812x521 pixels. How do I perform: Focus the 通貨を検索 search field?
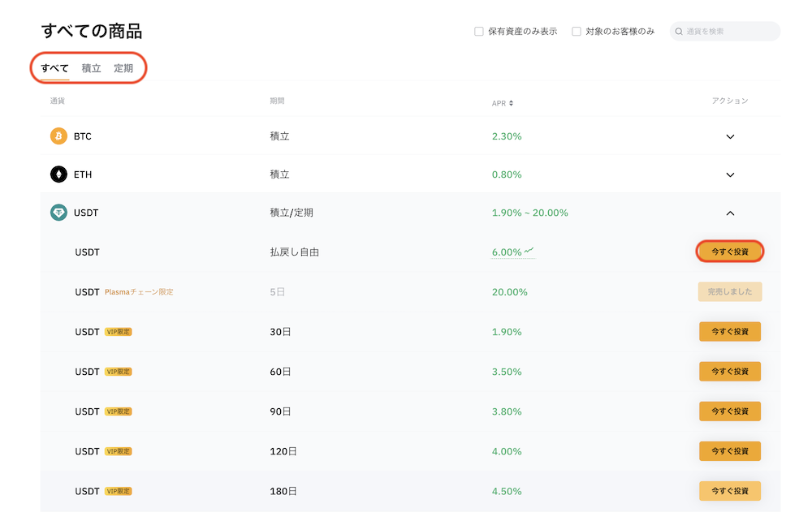point(729,32)
